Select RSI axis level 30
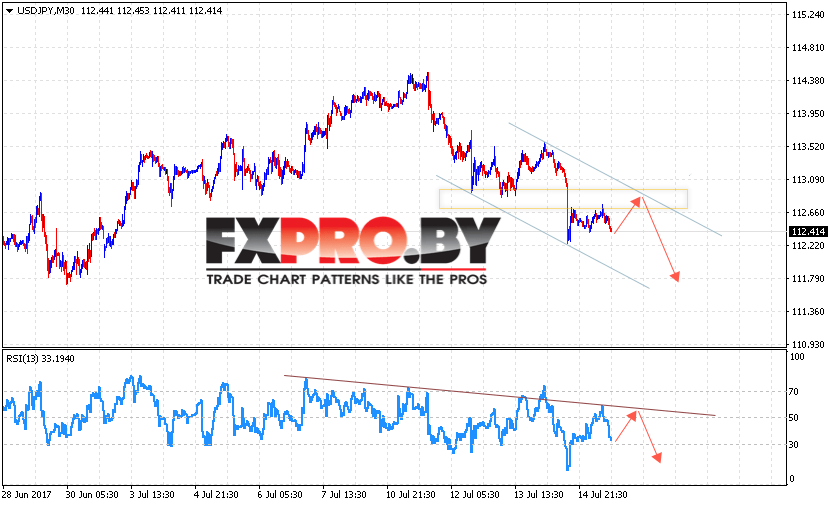The width and height of the screenshot is (829, 506). [794, 445]
